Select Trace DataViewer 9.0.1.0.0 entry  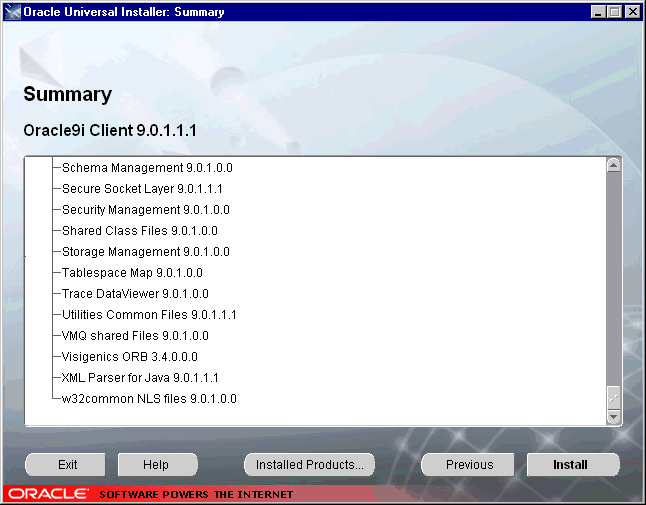(x=135, y=294)
